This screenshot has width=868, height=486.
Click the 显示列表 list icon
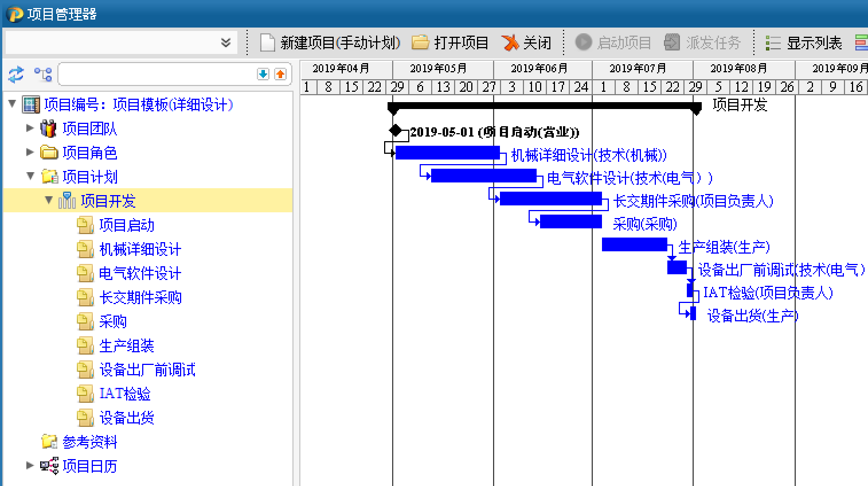pyautogui.click(x=773, y=43)
